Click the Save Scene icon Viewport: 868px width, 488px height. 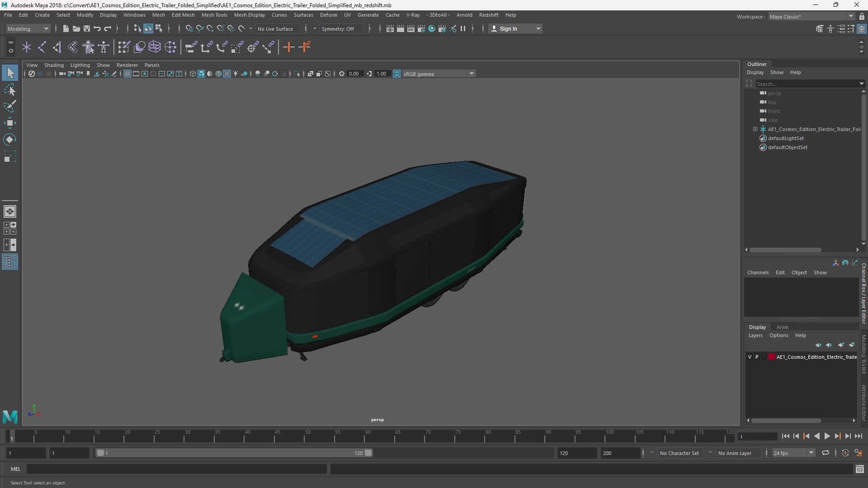pyautogui.click(x=86, y=28)
